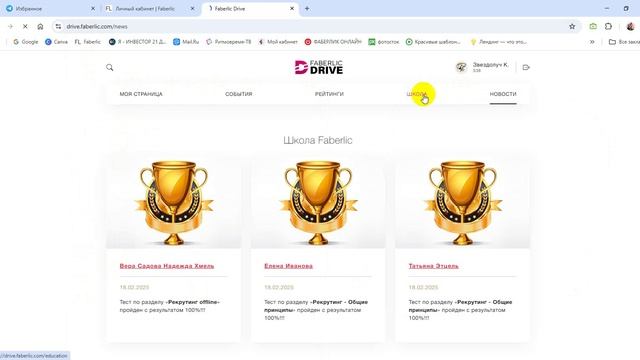Open the СОБЫТИЯ menu item
The height and width of the screenshot is (360, 640).
238,94
